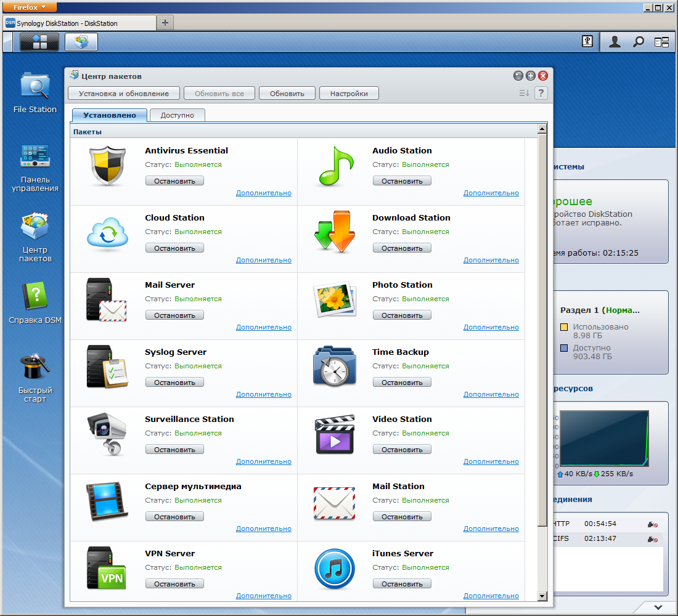Click the Mail Station envelope icon
Viewport: 678px width, 616px height.
(334, 503)
